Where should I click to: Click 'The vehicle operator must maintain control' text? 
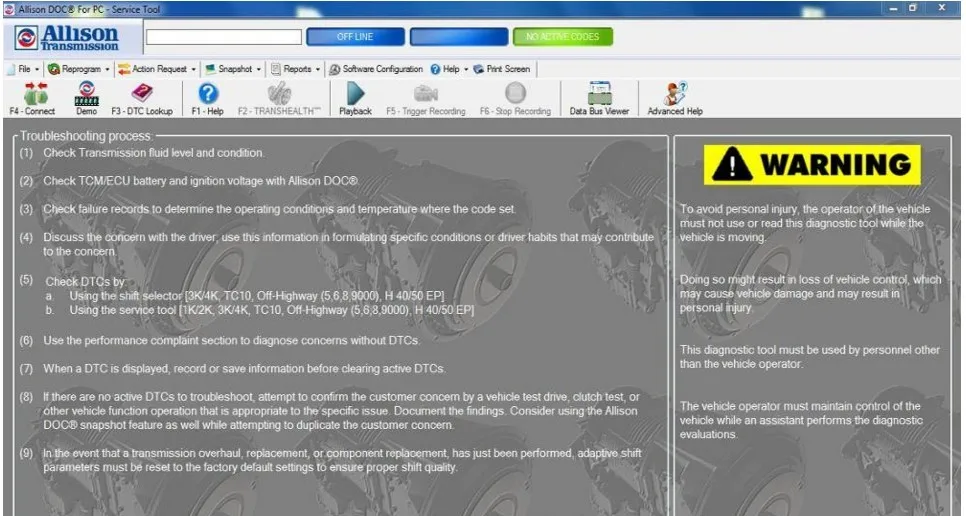(801, 421)
